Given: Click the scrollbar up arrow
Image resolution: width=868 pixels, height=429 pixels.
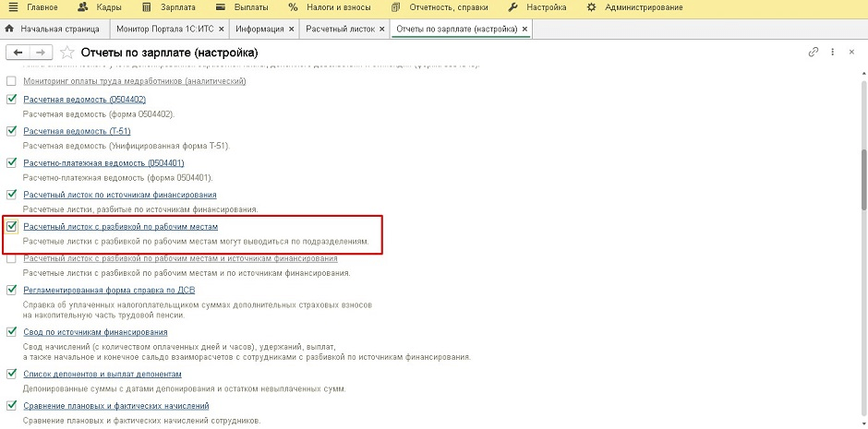Looking at the screenshot, I should pyautogui.click(x=864, y=75).
